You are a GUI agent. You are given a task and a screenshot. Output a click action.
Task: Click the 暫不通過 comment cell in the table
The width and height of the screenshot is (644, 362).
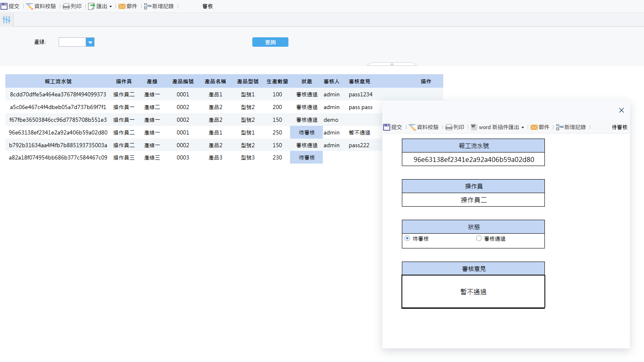[359, 132]
